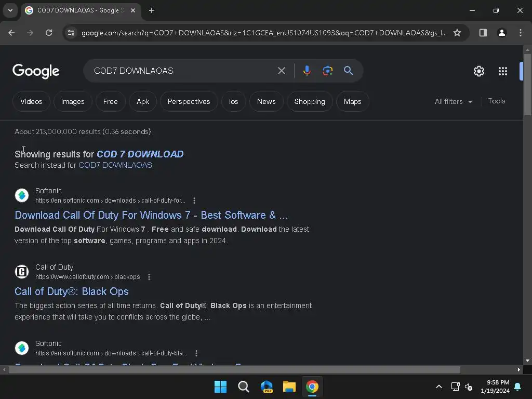Switch to News results
The width and height of the screenshot is (532, 399).
pyautogui.click(x=267, y=101)
